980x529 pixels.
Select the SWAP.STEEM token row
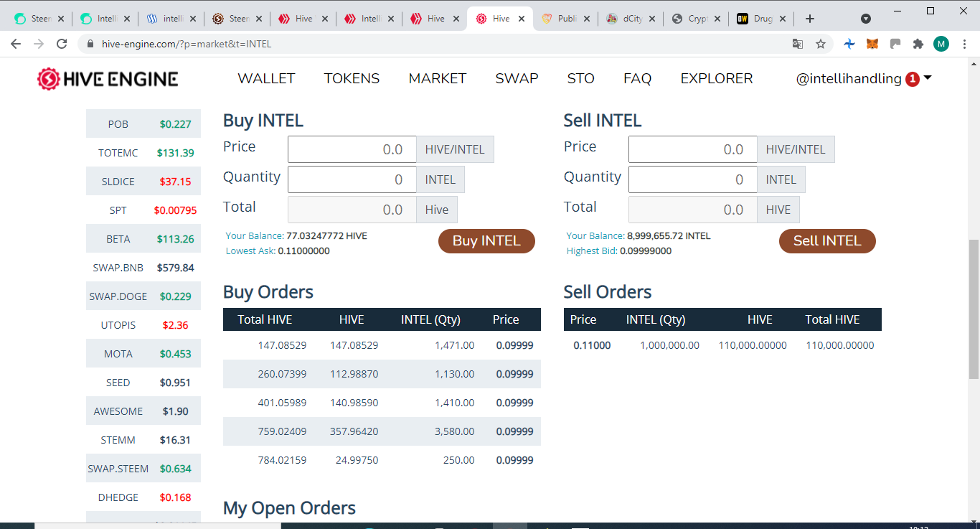[x=143, y=468]
